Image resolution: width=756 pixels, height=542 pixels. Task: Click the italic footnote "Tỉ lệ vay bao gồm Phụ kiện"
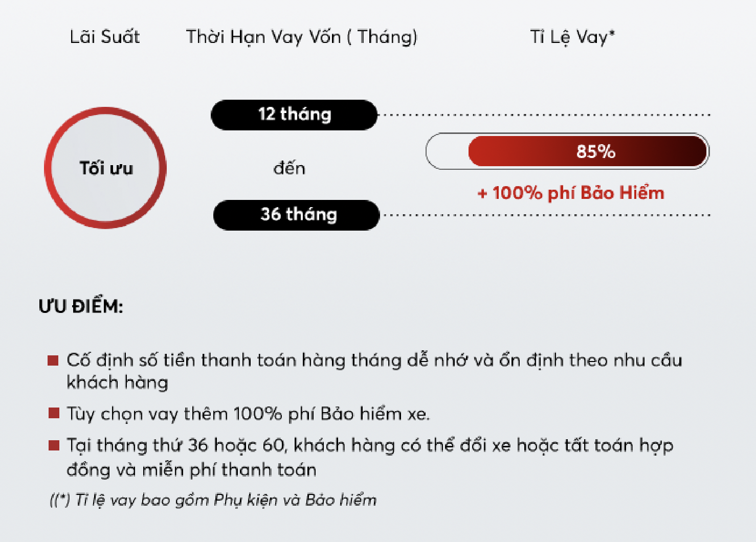point(213,500)
